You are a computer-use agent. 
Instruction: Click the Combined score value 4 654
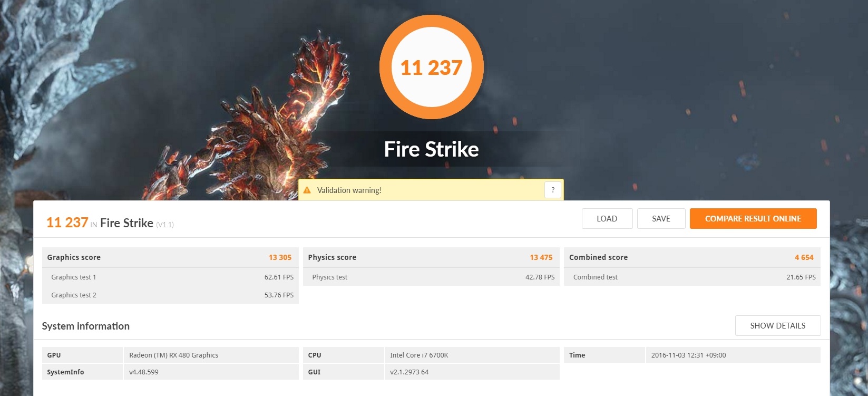804,257
